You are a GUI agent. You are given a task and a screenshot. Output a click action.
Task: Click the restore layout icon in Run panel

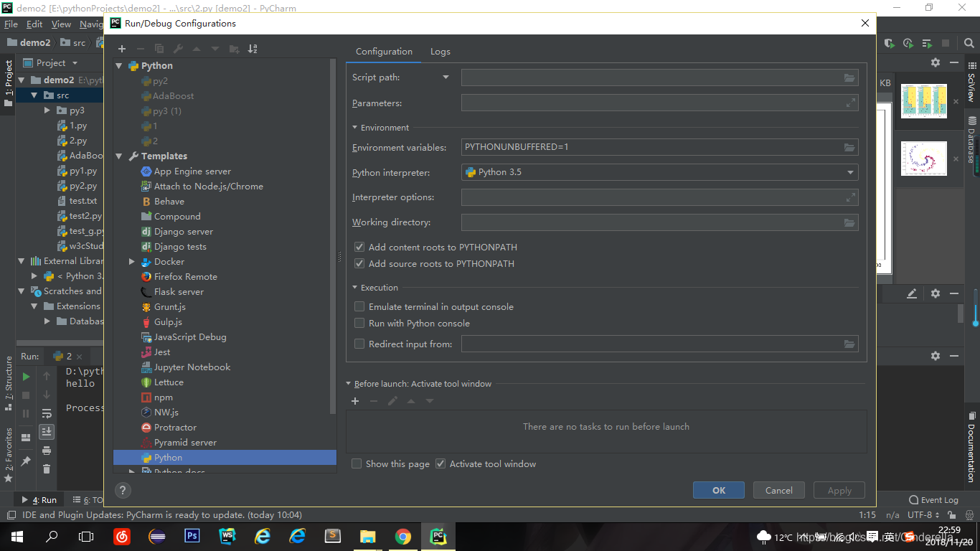point(26,438)
